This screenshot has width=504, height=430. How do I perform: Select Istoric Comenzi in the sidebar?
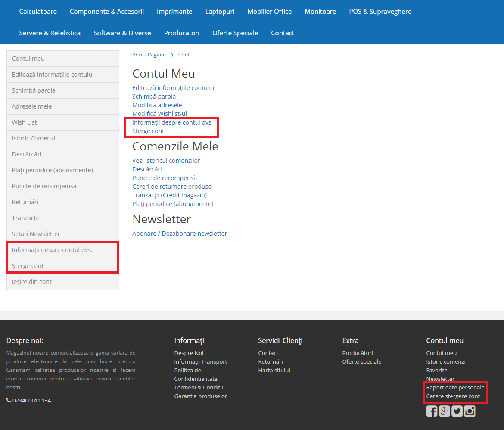(34, 138)
